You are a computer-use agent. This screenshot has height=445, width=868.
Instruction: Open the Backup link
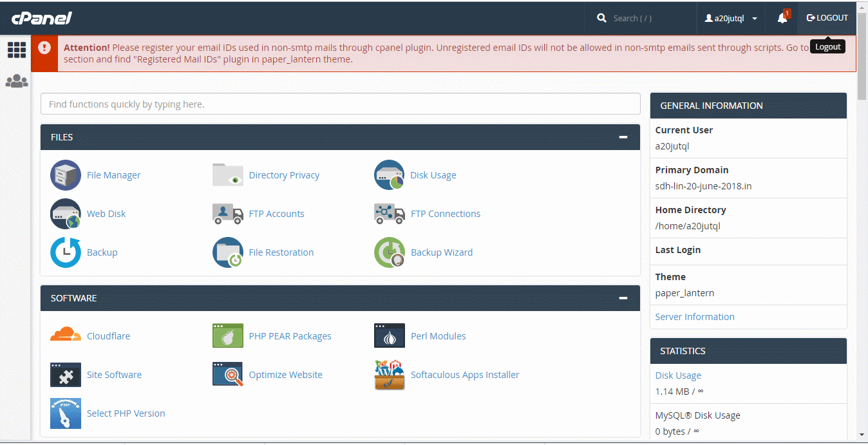102,252
